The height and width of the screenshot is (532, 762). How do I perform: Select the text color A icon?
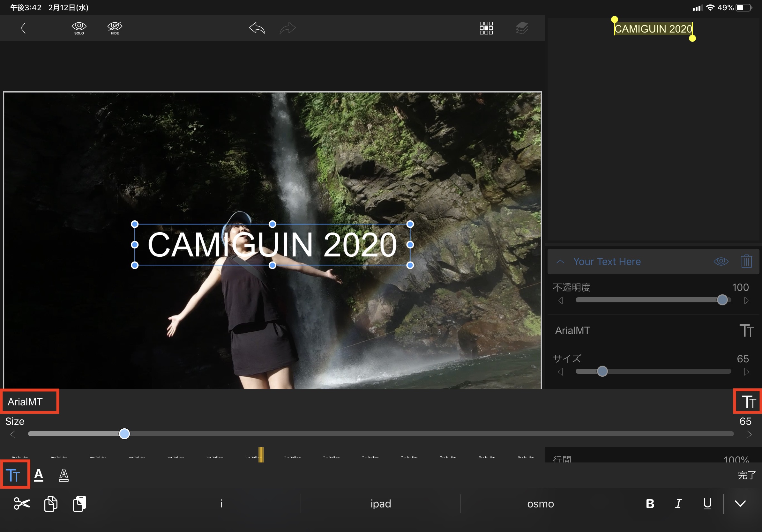(x=39, y=475)
